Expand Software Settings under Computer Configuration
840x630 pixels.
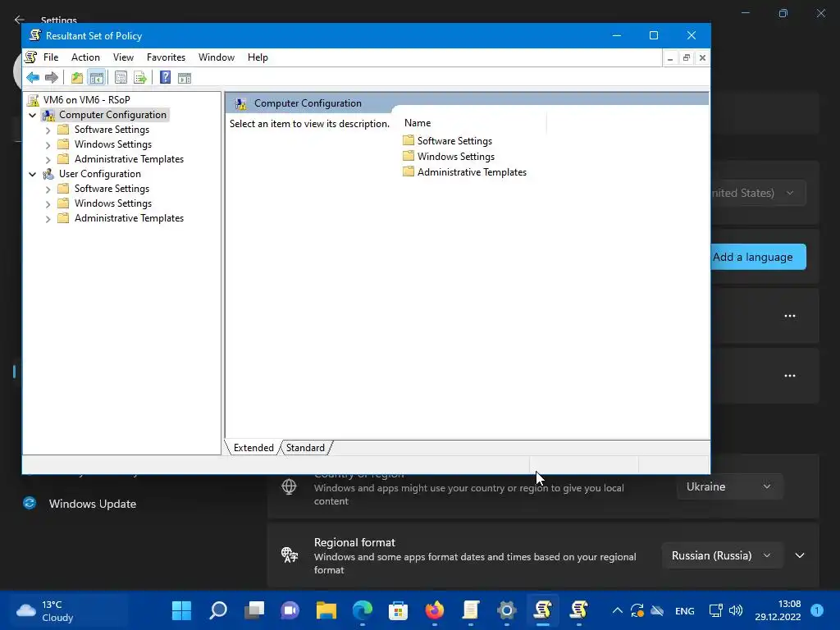[48, 130]
